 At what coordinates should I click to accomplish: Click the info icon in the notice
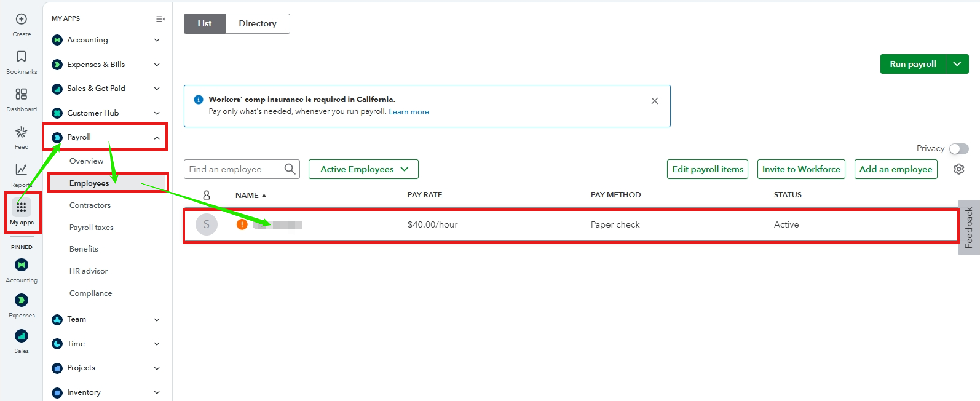199,100
